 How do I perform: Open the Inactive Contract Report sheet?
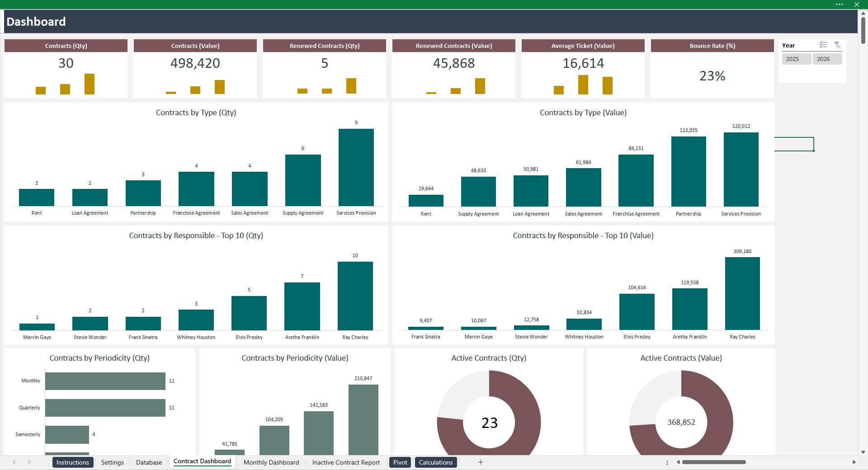[x=346, y=462]
